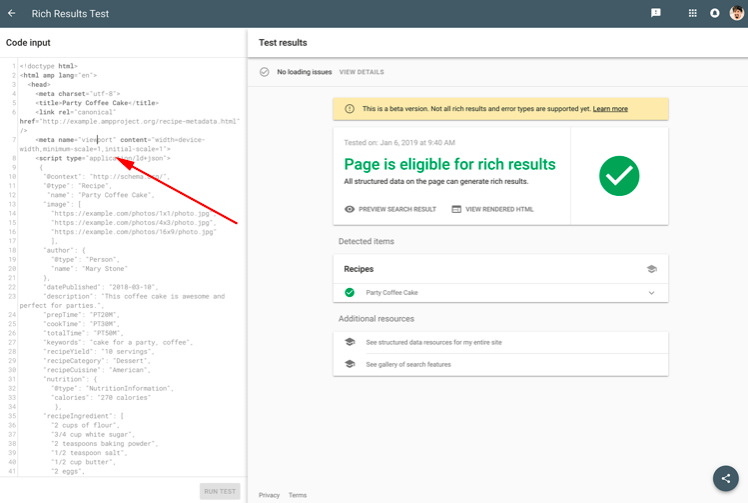Image resolution: width=748 pixels, height=503 pixels.
Task: Click the "Page is eligible for rich results" heading
Action: [x=450, y=164]
